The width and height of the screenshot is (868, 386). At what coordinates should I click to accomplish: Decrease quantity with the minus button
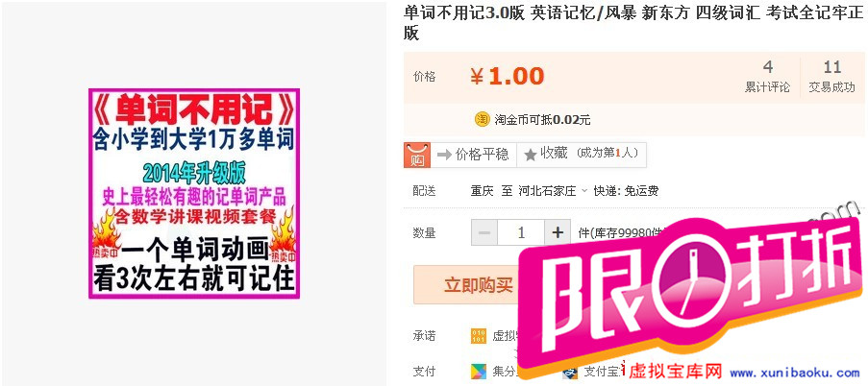(484, 232)
